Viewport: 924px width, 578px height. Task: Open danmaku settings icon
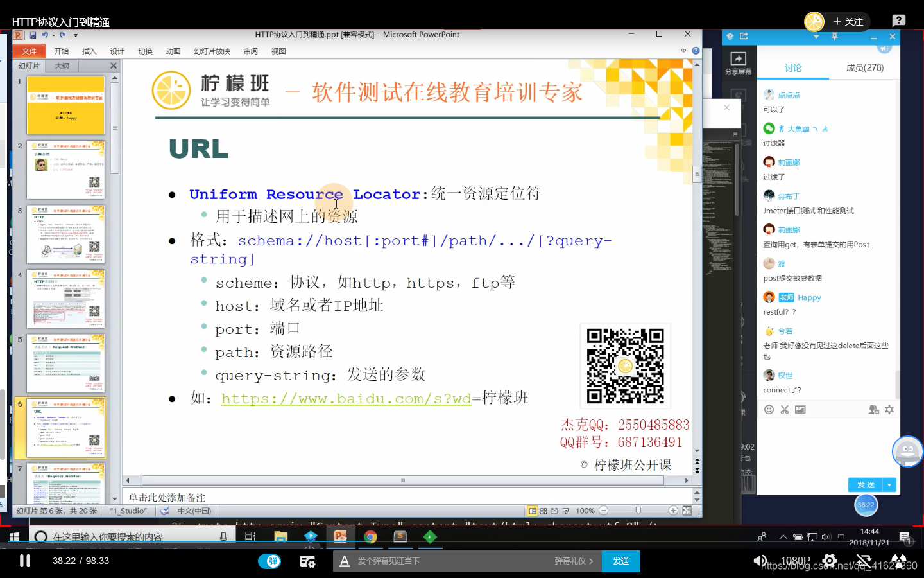click(307, 561)
